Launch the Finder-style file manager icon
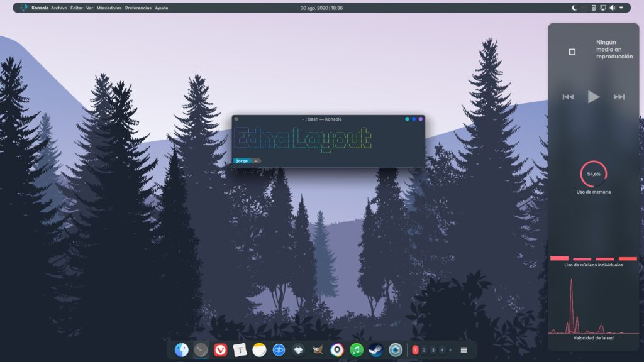644x362 pixels. (x=182, y=350)
